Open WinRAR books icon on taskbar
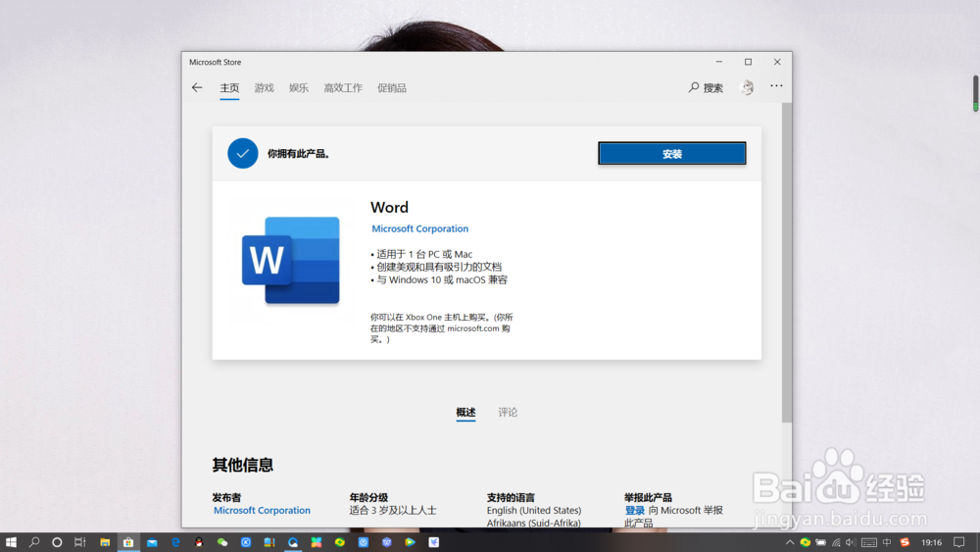The width and height of the screenshot is (980, 552). click(x=269, y=542)
